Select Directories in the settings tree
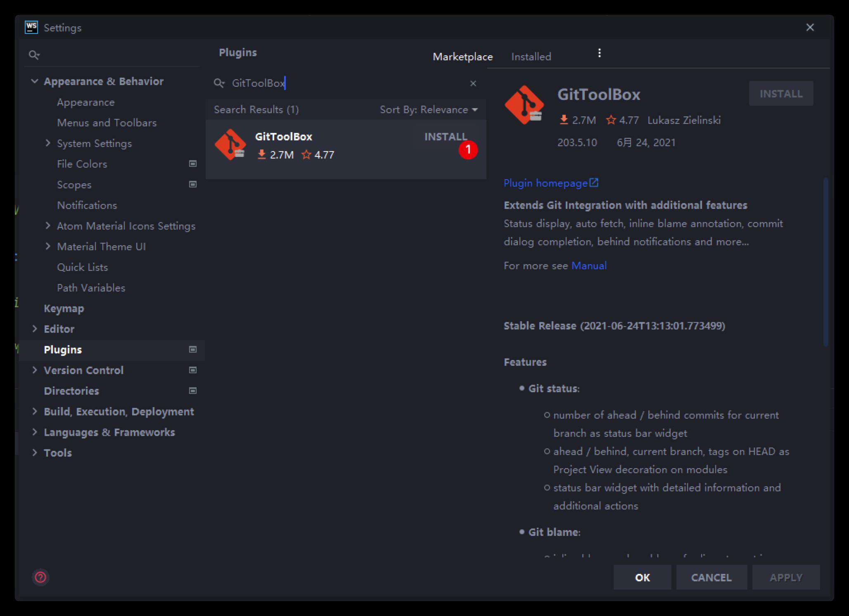This screenshot has width=849, height=616. coord(71,391)
